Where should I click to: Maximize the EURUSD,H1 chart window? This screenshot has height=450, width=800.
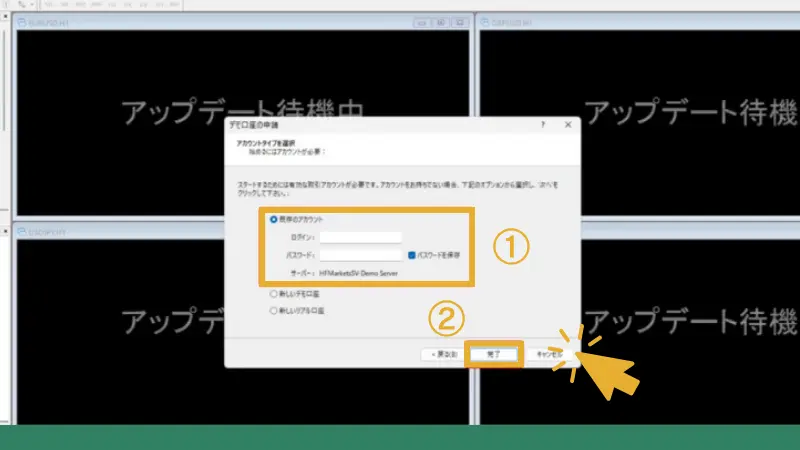point(441,22)
